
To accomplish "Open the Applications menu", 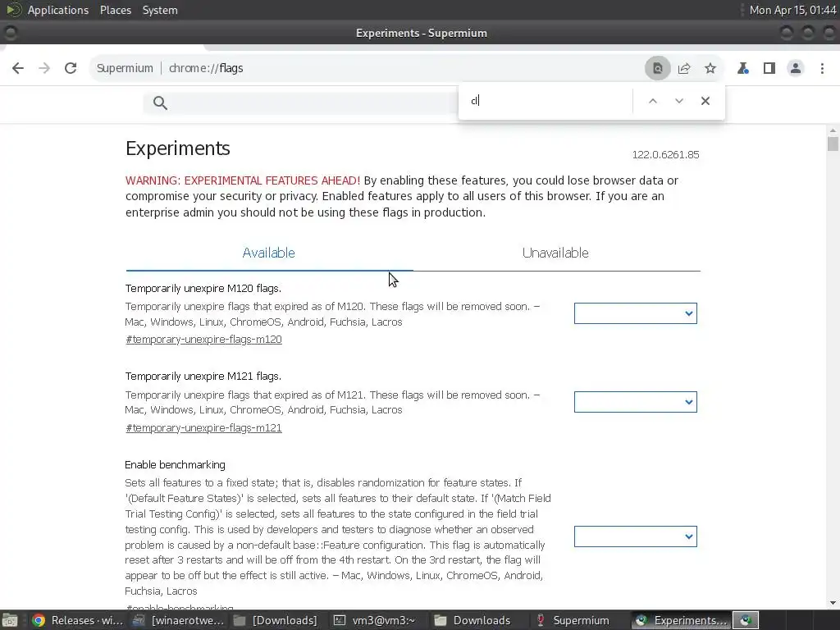I will pyautogui.click(x=58, y=10).
